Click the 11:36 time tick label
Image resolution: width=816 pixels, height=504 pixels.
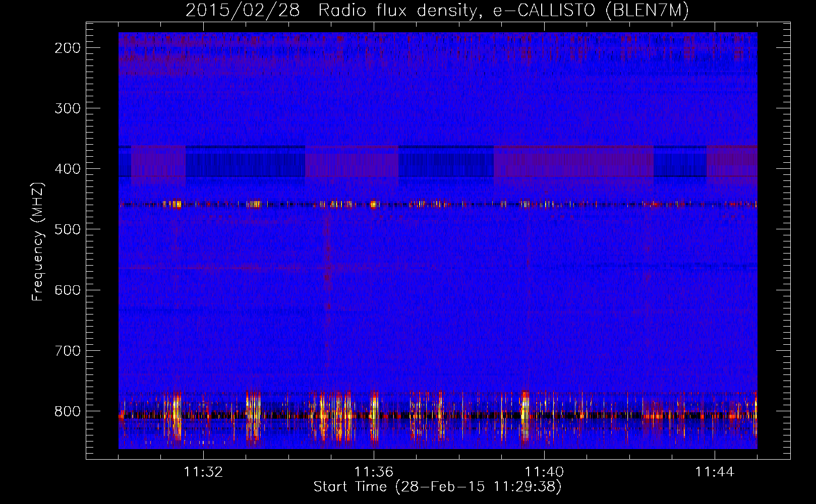point(374,472)
